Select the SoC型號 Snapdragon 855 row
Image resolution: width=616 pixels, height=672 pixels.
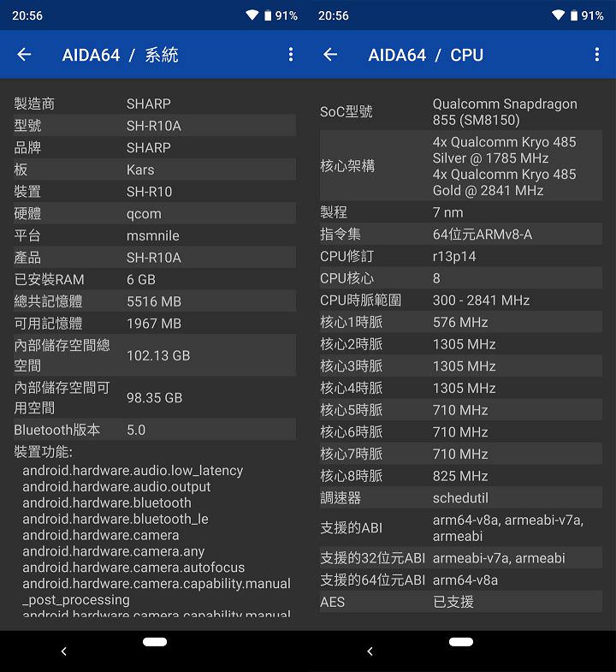461,111
